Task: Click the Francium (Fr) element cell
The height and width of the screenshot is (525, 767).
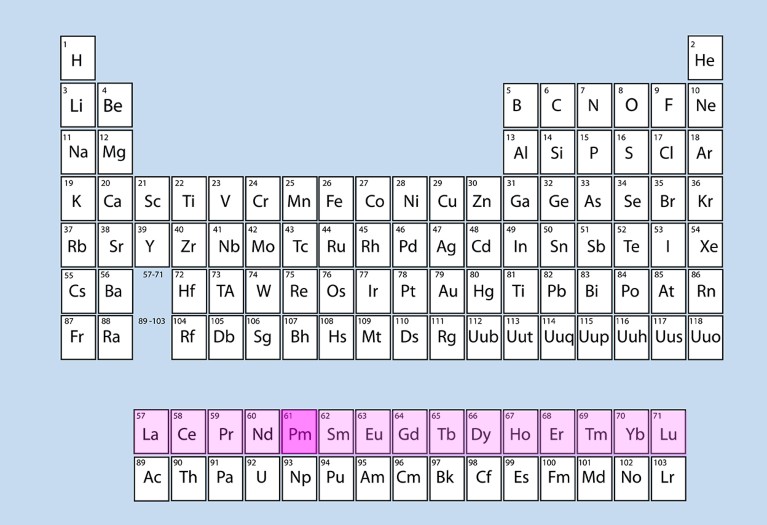Action: click(x=77, y=336)
